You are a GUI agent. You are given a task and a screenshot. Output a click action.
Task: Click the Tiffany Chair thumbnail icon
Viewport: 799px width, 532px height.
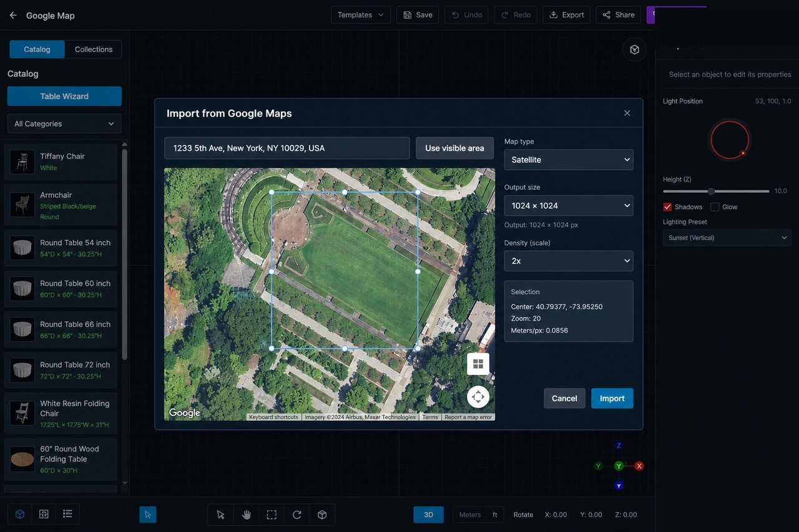click(22, 162)
